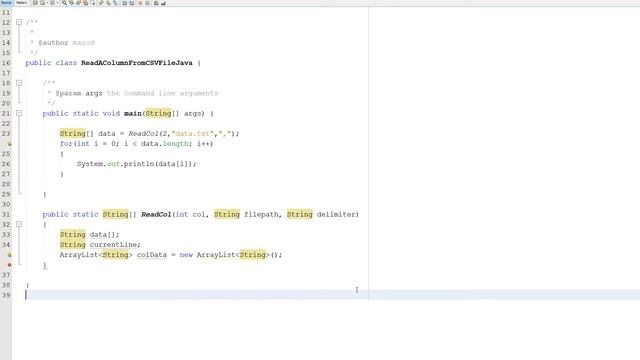Click the hint icon beside the ArrayList colData line
This screenshot has height=360, width=640.
pyautogui.click(x=9, y=255)
